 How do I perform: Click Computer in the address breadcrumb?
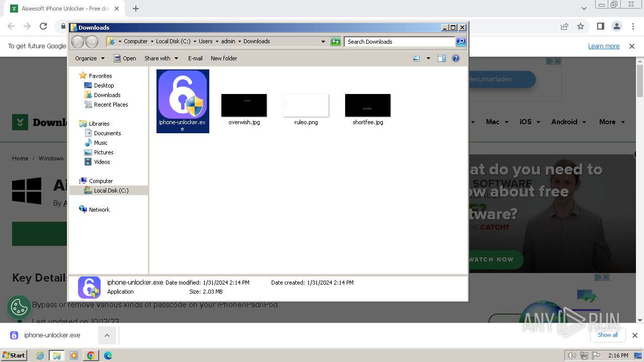click(x=136, y=42)
